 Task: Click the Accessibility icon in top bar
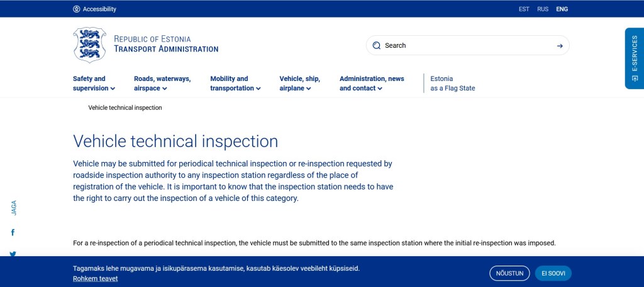click(77, 9)
